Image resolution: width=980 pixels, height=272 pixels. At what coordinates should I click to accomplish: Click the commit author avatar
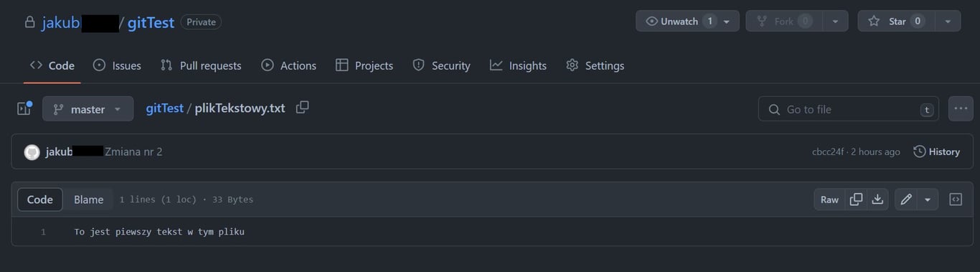[x=32, y=152]
